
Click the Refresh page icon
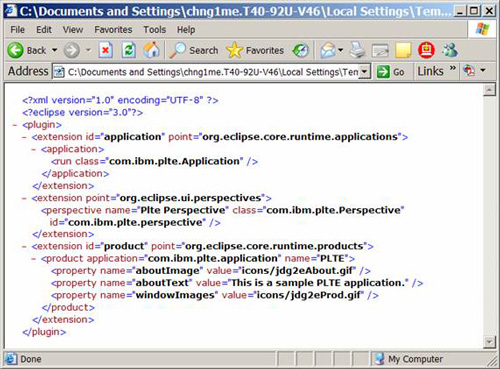[128, 50]
